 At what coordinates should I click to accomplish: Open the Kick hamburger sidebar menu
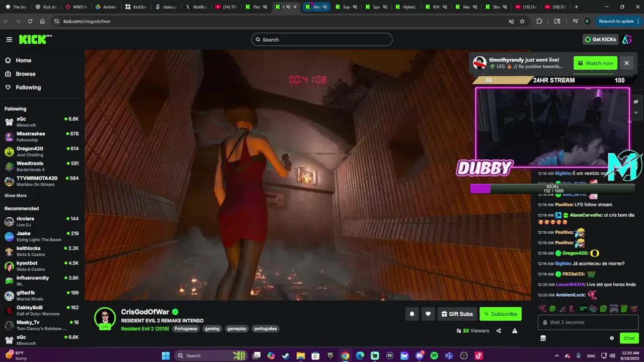(9, 39)
